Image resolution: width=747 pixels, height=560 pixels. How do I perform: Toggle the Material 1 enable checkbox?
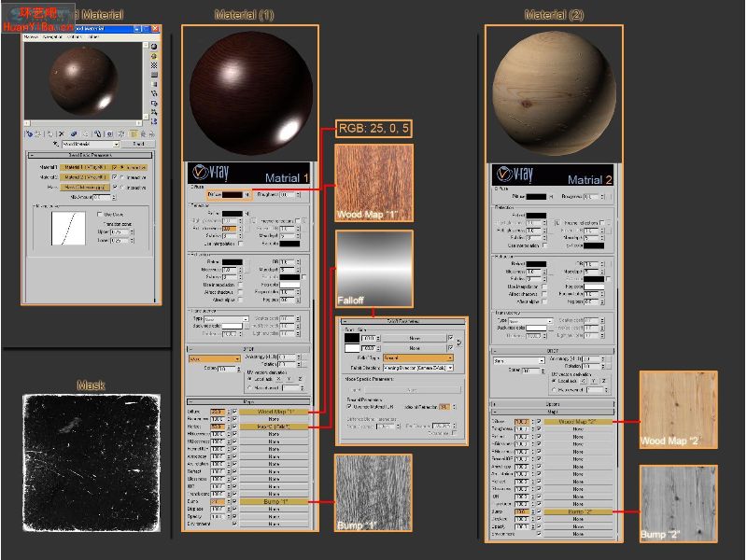(x=114, y=168)
